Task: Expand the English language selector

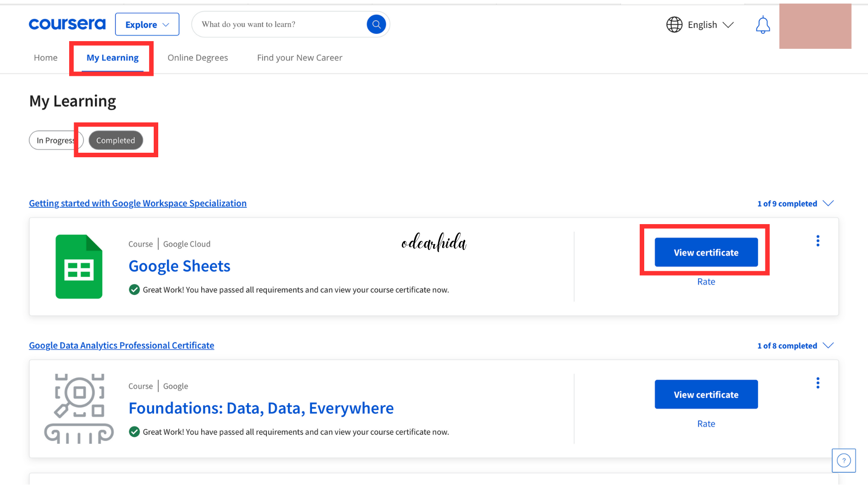Action: [x=710, y=25]
